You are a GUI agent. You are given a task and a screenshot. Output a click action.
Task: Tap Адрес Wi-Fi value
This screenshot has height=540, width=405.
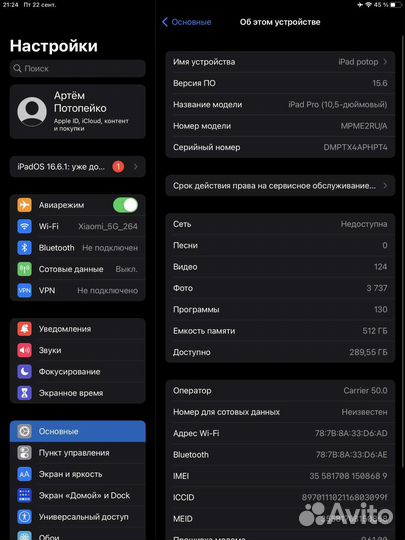pos(351,433)
